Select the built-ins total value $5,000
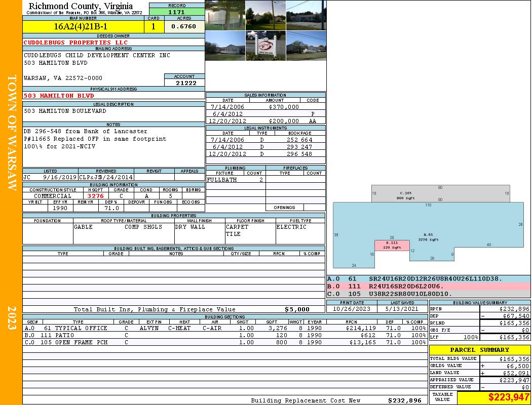 [x=297, y=309]
